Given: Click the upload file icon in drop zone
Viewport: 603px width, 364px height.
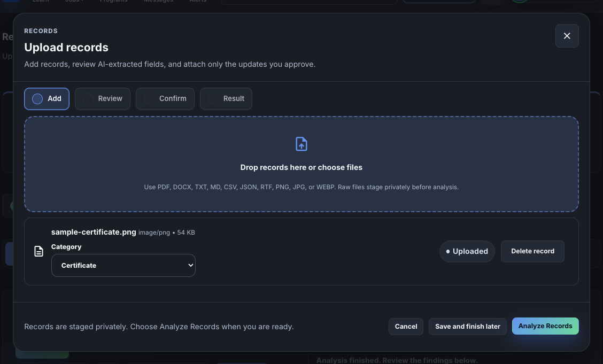Looking at the screenshot, I should 301,144.
